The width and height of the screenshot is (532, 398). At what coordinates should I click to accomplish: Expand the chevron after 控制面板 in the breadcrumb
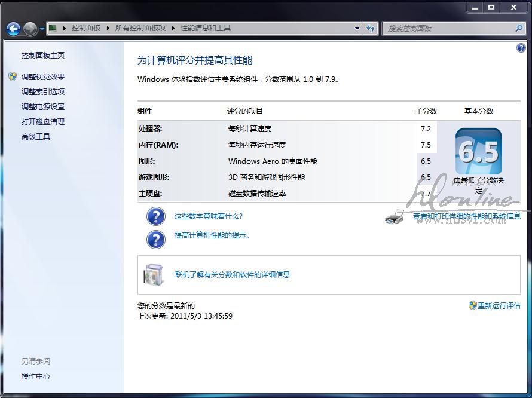(108, 28)
